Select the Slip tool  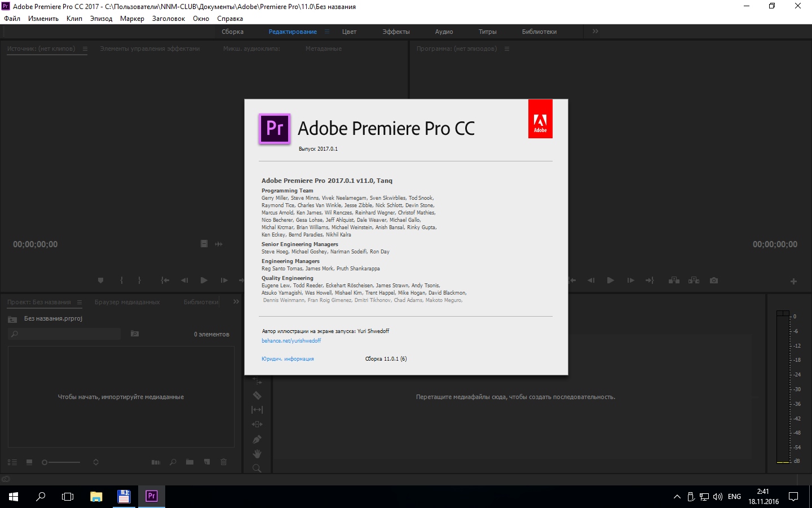pos(257,410)
